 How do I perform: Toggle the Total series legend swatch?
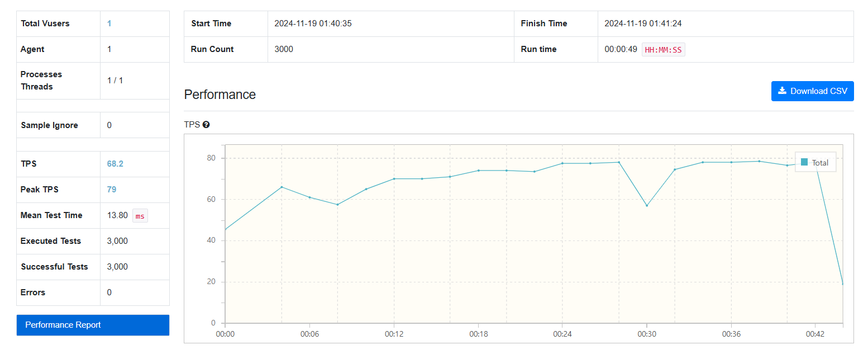[x=804, y=162]
